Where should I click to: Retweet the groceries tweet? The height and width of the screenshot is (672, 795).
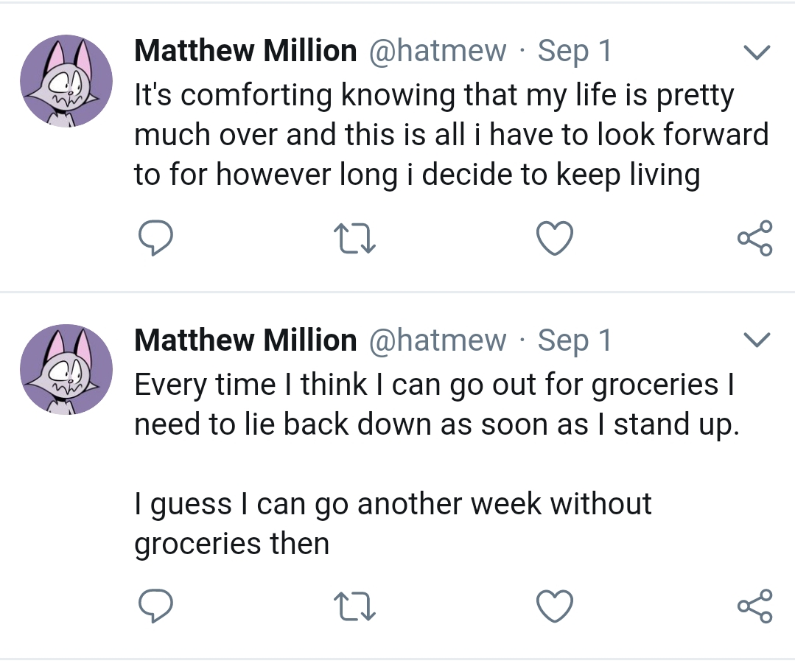355,607
